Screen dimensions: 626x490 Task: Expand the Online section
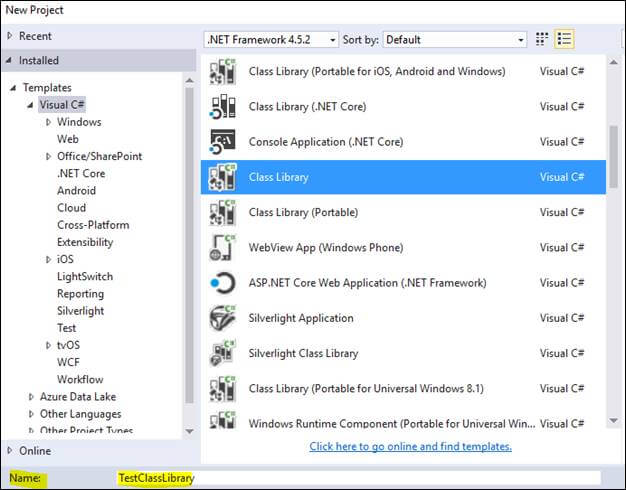pyautogui.click(x=10, y=450)
